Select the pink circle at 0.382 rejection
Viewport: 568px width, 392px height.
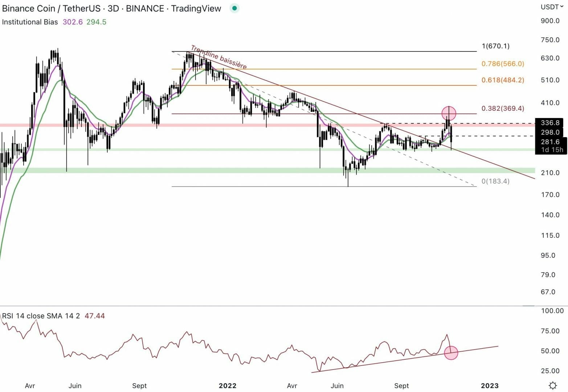click(x=449, y=113)
